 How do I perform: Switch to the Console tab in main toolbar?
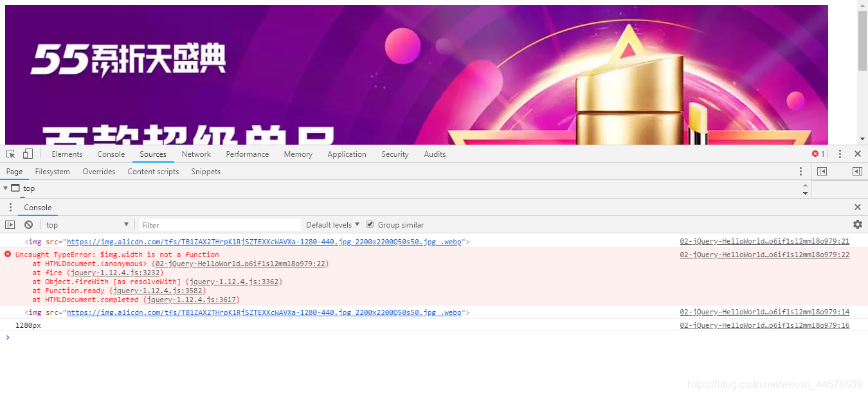(111, 154)
